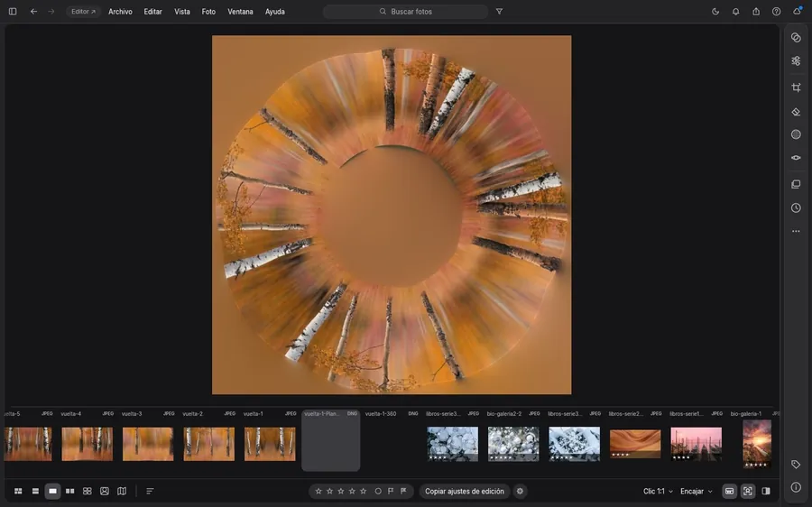This screenshot has width=812, height=507.
Task: Click the Buscar fotos search field
Action: (x=405, y=12)
